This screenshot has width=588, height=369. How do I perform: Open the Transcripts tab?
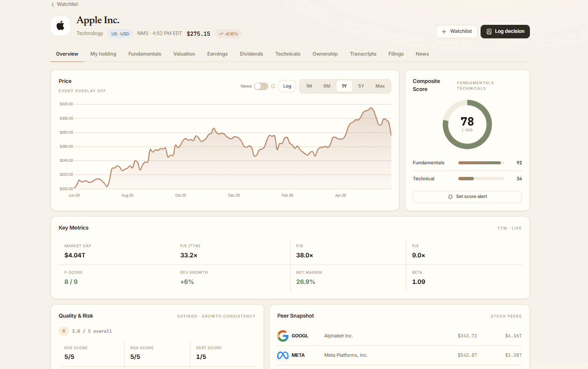coord(363,54)
